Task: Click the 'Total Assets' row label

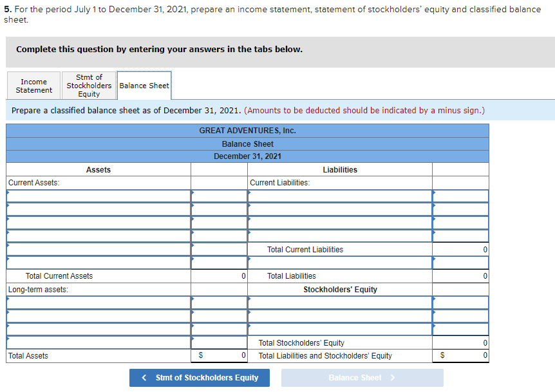Action: [28, 355]
